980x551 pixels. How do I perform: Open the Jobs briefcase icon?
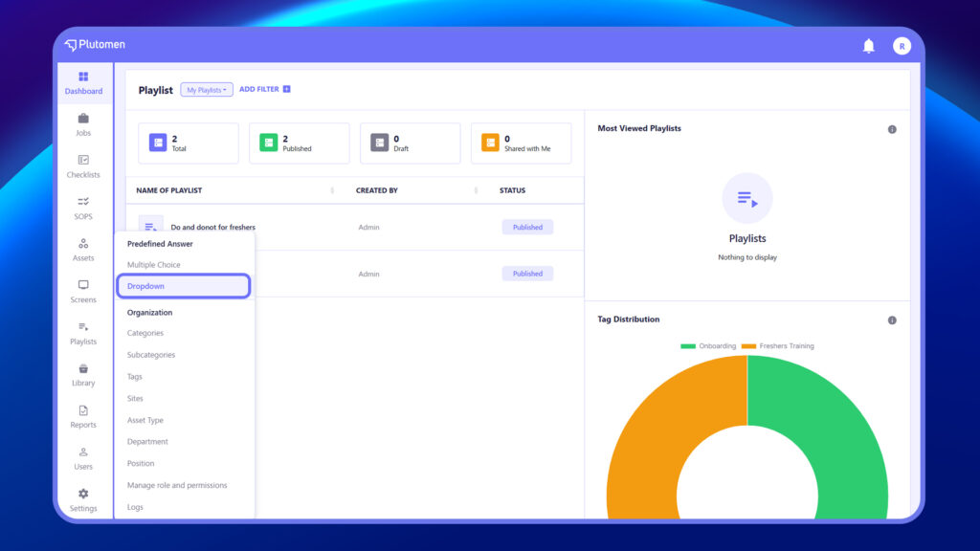(x=83, y=119)
